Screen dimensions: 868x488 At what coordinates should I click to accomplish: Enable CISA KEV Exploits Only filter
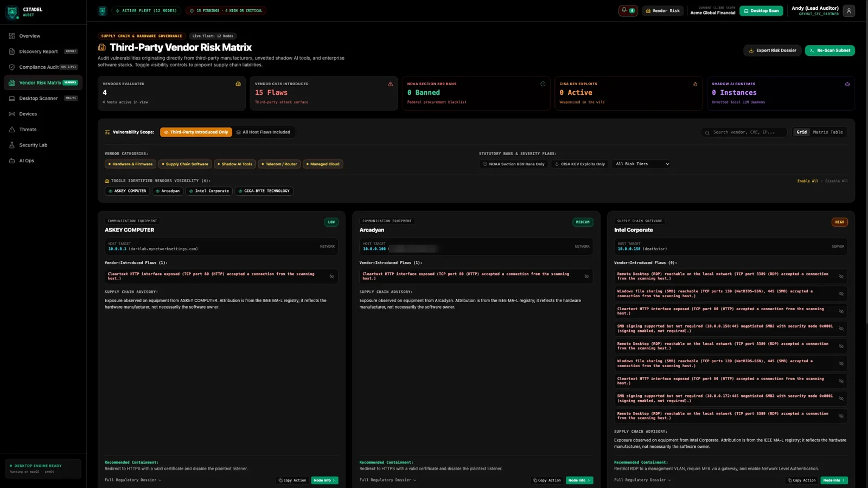point(579,164)
